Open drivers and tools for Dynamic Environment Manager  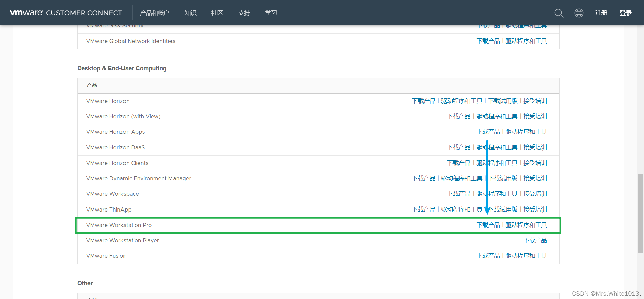point(462,178)
